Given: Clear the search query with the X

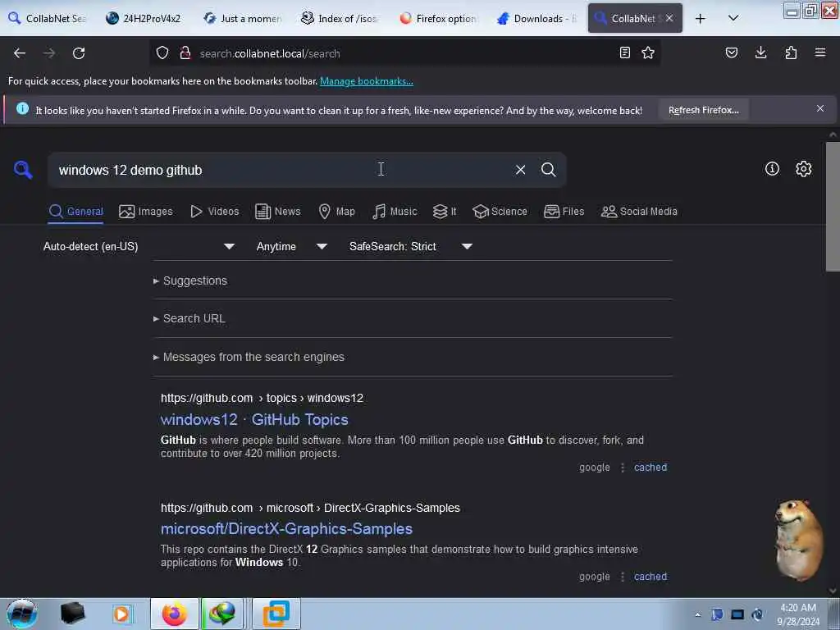Looking at the screenshot, I should pos(520,170).
